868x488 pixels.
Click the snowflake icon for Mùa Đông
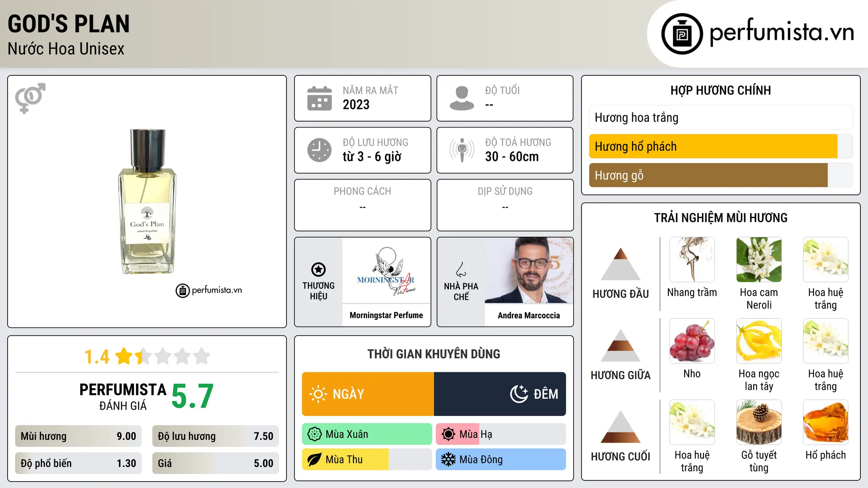pos(448,460)
